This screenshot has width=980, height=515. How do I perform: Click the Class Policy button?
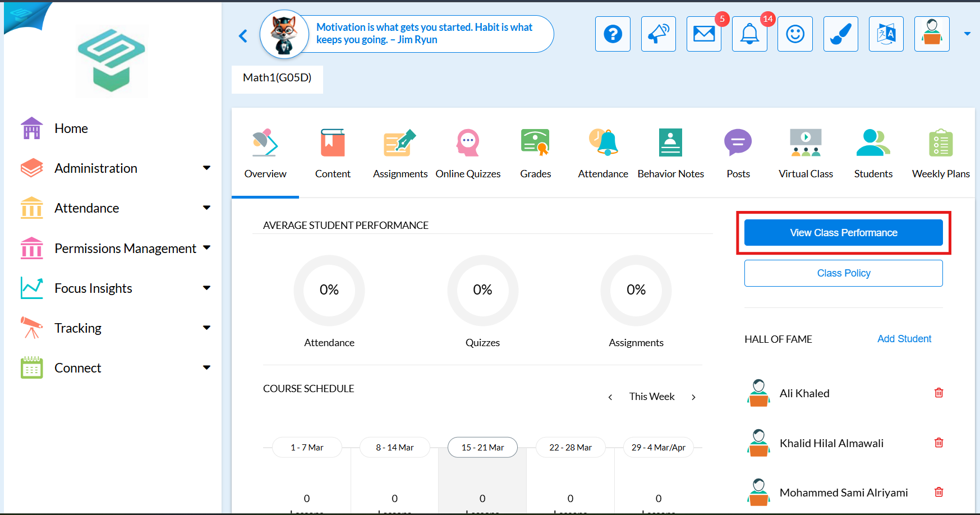tap(844, 273)
